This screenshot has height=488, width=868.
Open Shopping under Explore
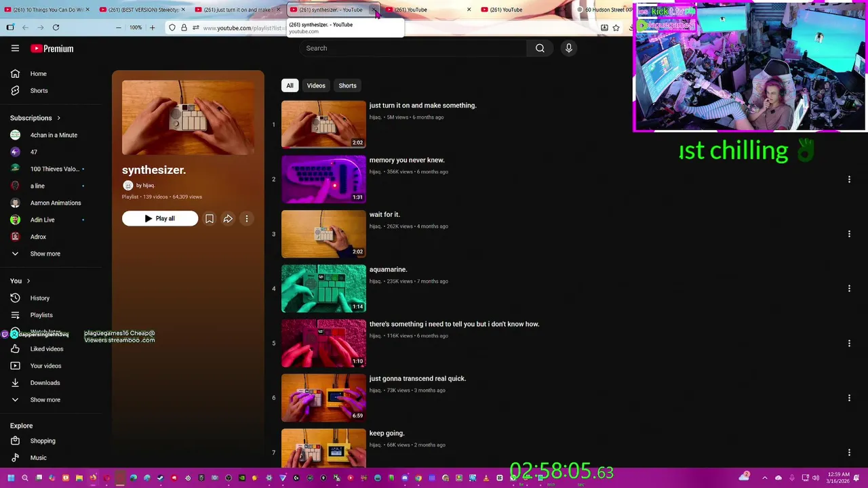pos(43,441)
